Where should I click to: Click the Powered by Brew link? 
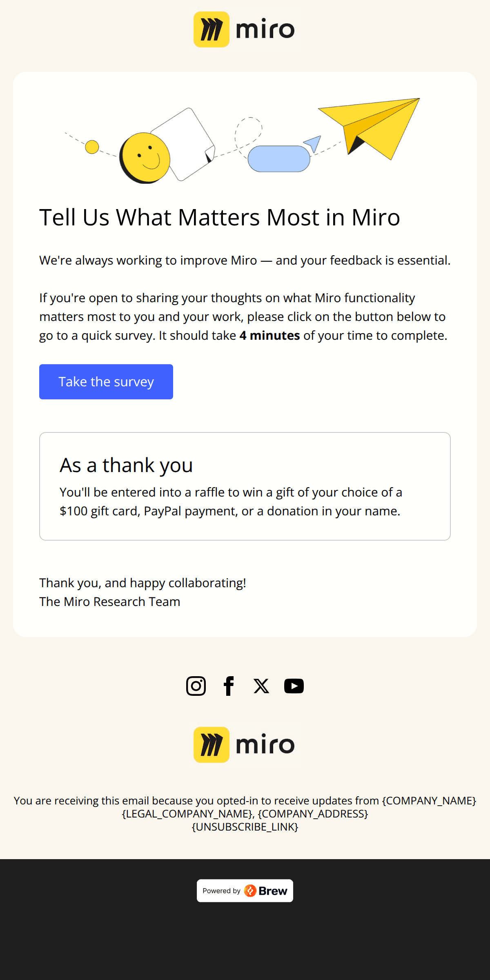(x=245, y=891)
